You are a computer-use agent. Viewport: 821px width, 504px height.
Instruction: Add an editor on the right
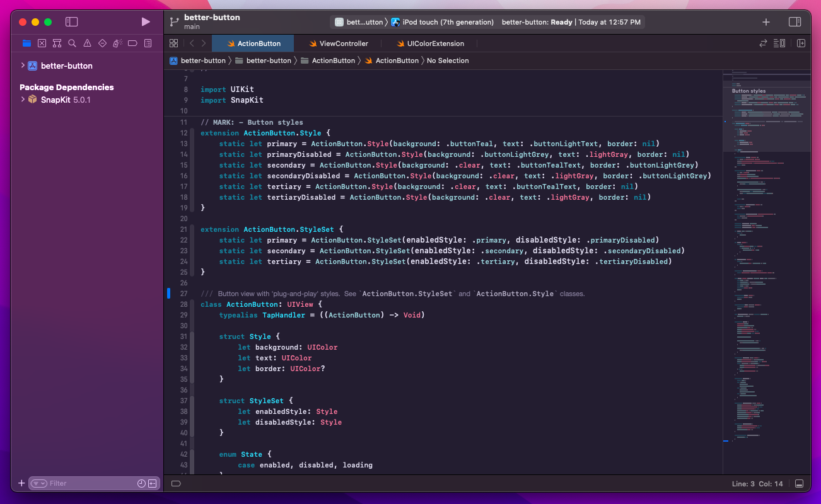coord(801,43)
